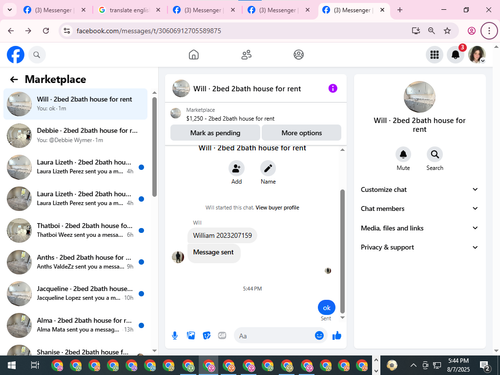Click the large profile photo in right panel

pyautogui.click(x=419, y=97)
